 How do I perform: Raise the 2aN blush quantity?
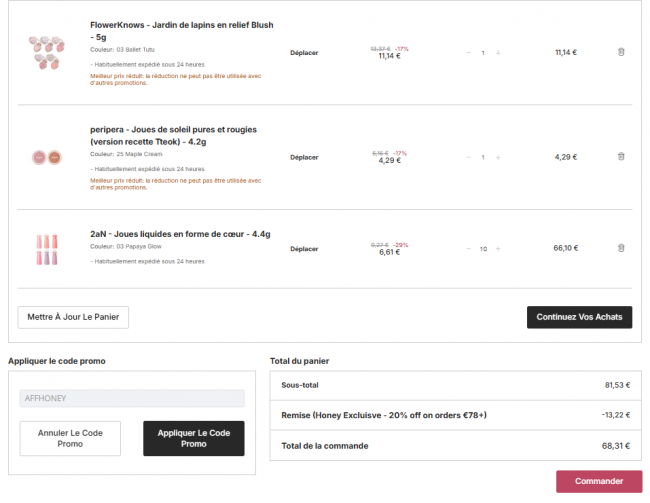pos(498,249)
